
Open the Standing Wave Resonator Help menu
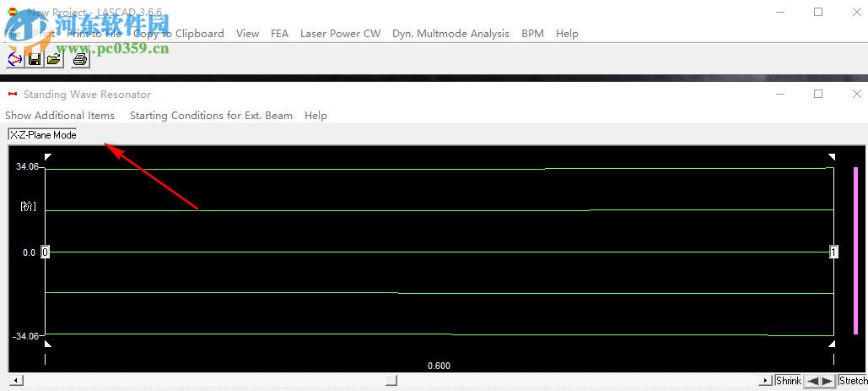click(x=315, y=116)
